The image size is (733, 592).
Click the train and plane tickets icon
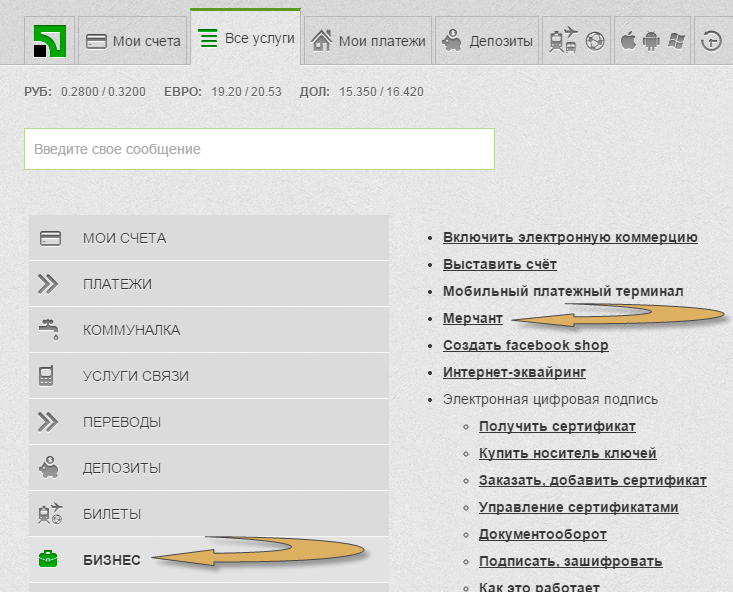(563, 41)
